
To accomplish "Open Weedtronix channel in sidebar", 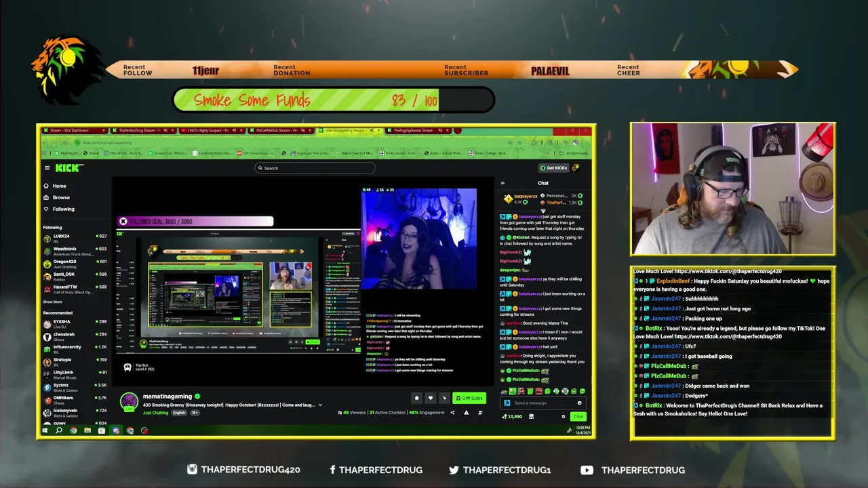I will 75,250.
